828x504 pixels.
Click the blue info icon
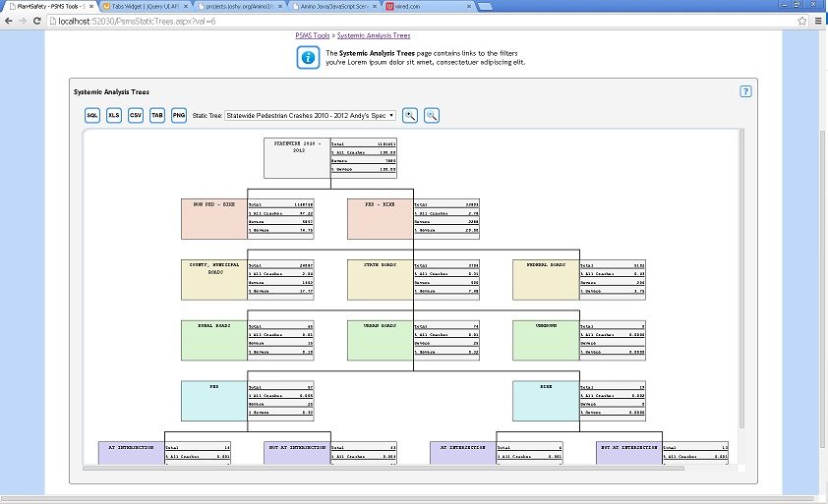[308, 58]
